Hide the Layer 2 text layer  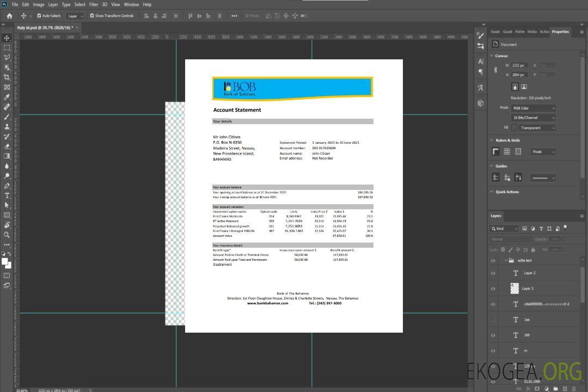pos(493,273)
